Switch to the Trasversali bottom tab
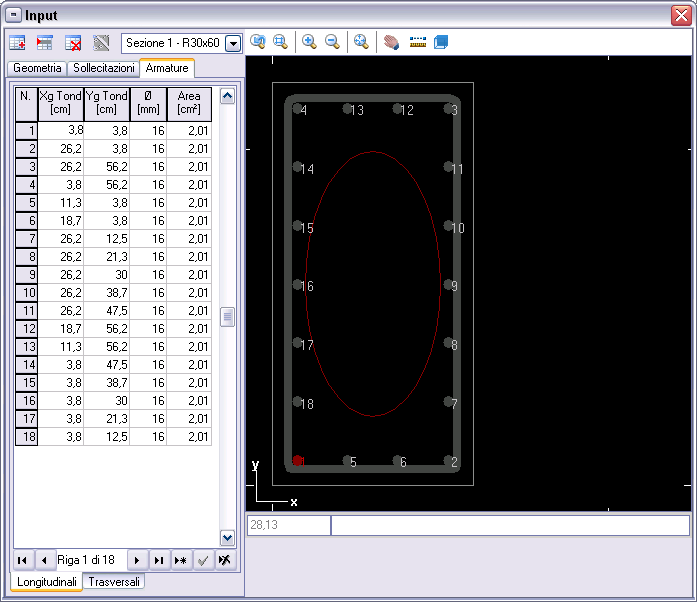 point(115,582)
